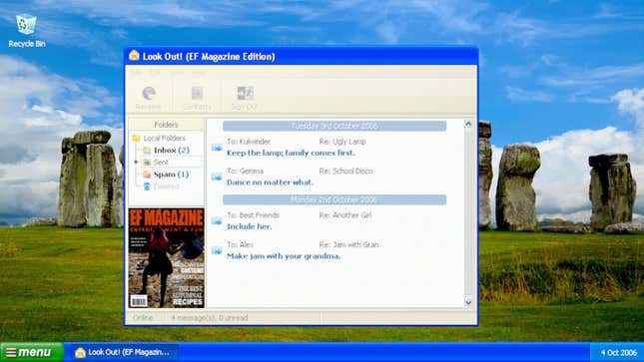Open message 'Keep the lamp; family comes first.'

[x=291, y=153]
